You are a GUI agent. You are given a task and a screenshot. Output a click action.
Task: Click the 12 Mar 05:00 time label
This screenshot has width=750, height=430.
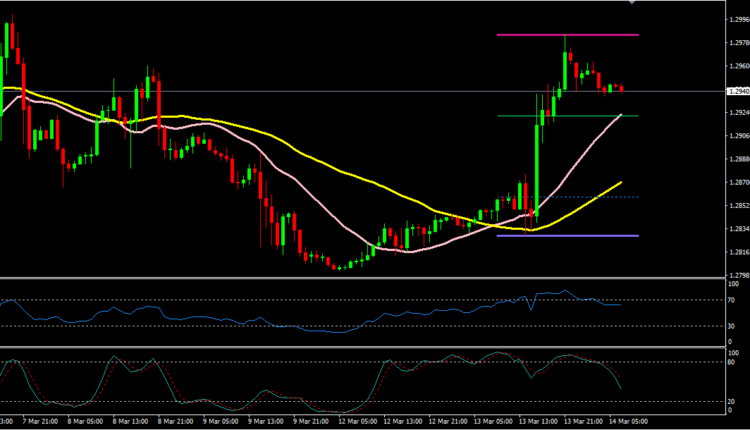pos(357,422)
